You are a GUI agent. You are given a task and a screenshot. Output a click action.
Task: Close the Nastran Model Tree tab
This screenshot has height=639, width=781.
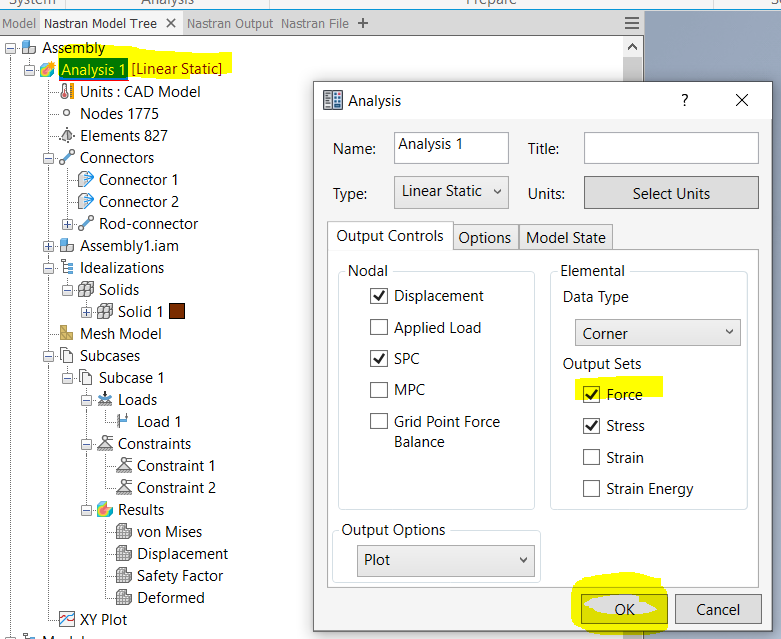pyautogui.click(x=171, y=23)
